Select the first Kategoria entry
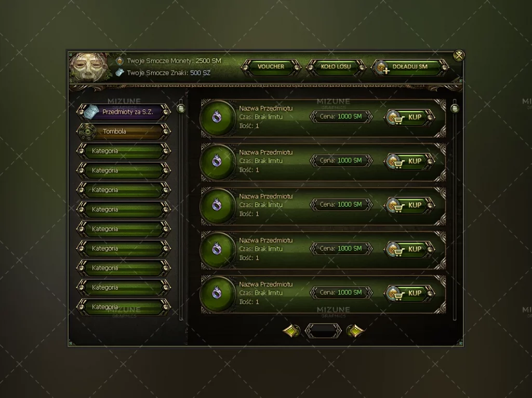The image size is (532, 398). point(124,151)
